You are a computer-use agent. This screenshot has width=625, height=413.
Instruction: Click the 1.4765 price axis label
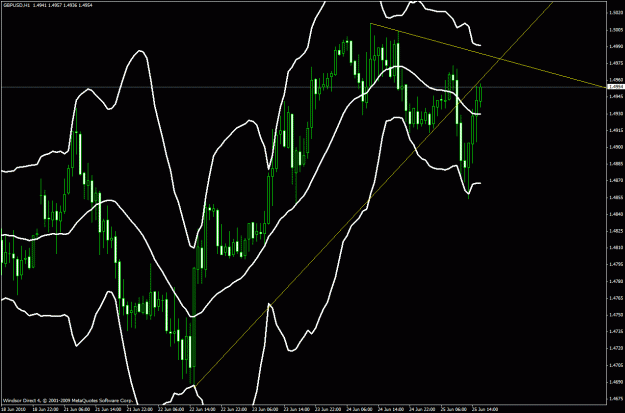616,298
